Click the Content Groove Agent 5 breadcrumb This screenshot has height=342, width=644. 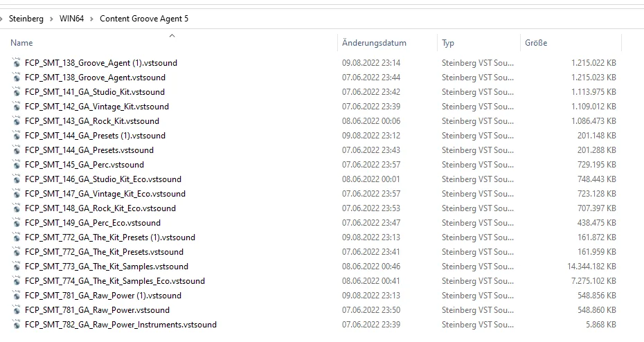(x=144, y=19)
